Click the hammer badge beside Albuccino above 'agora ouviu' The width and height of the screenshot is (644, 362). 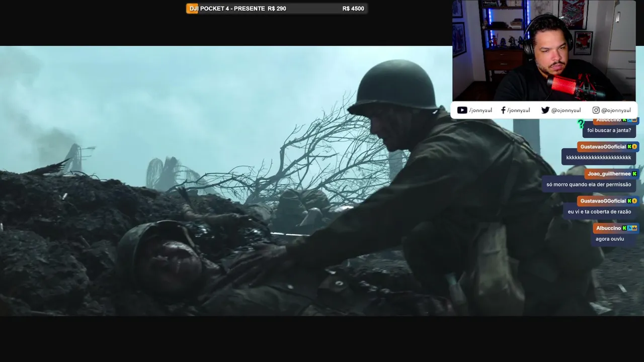click(629, 228)
